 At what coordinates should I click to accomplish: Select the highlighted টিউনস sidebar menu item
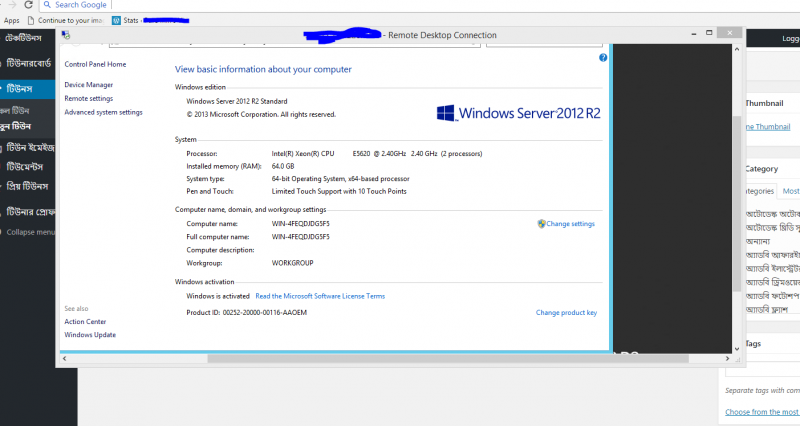28,89
